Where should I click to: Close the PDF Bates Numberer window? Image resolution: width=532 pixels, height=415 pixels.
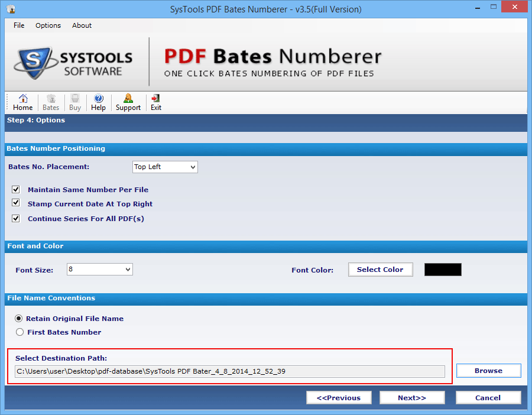click(x=515, y=7)
